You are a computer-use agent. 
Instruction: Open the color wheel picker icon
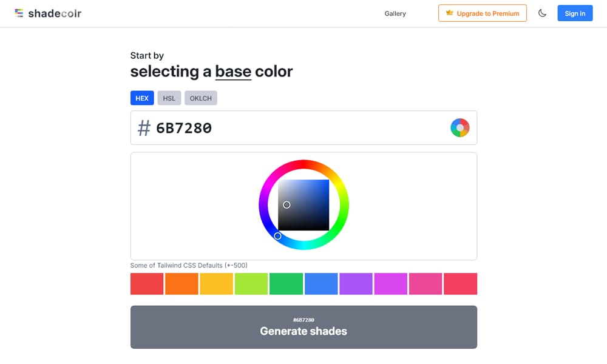460,127
